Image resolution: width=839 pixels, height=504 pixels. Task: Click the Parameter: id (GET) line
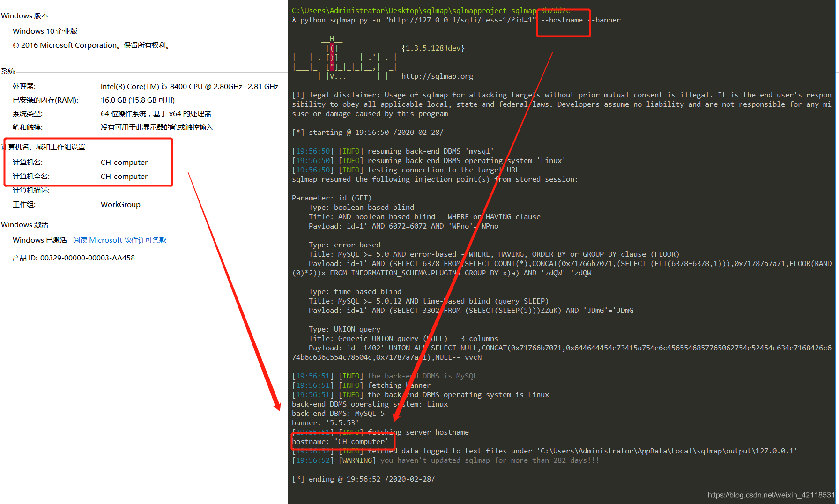[332, 198]
